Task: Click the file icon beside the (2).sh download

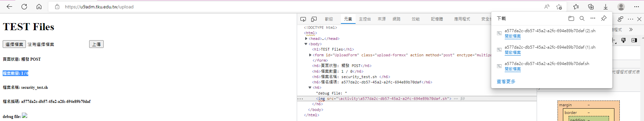Action: [x=499, y=33]
